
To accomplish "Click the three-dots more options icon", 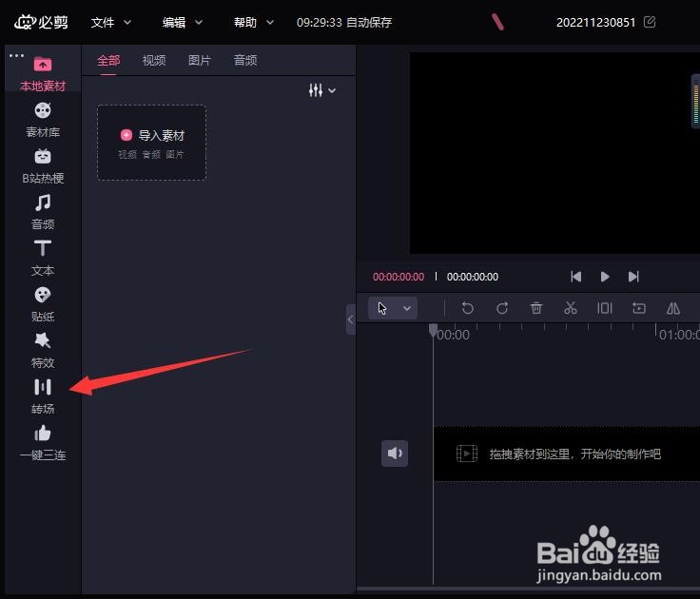I will (16, 56).
